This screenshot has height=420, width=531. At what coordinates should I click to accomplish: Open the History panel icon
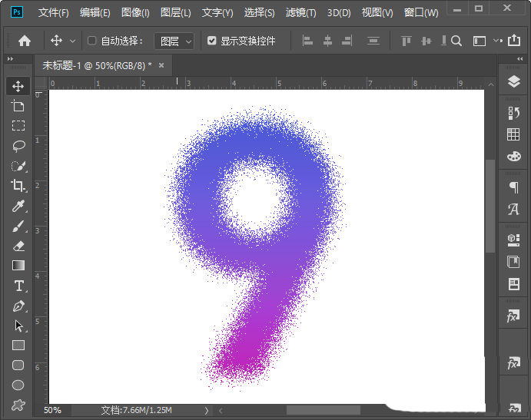pyautogui.click(x=514, y=113)
